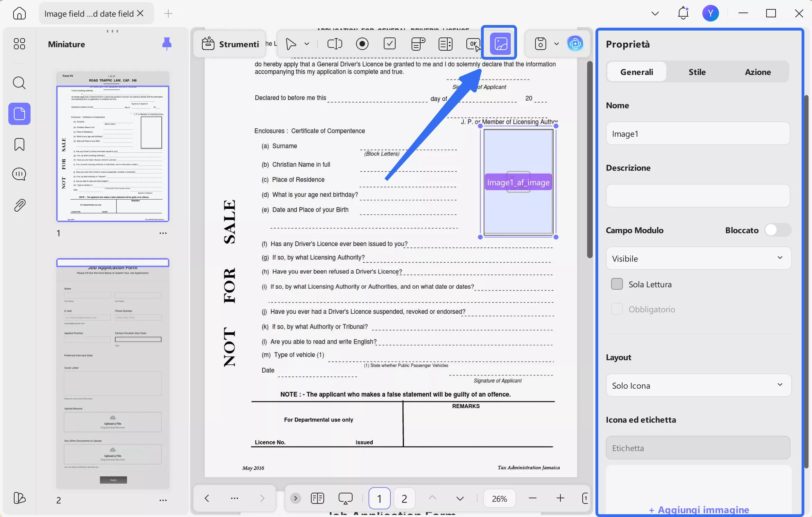This screenshot has width=812, height=517.
Task: Open the user account avatar Y
Action: [710, 13]
